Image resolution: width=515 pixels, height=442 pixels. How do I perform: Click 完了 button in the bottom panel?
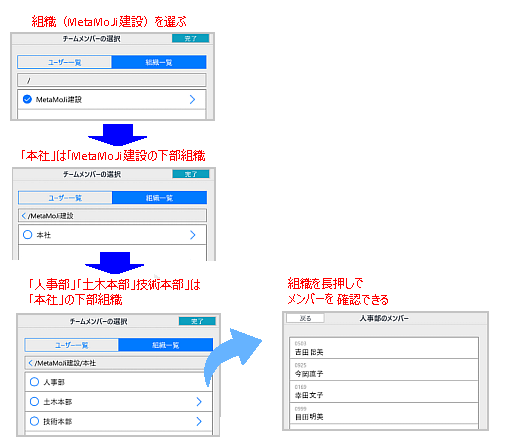pyautogui.click(x=197, y=321)
